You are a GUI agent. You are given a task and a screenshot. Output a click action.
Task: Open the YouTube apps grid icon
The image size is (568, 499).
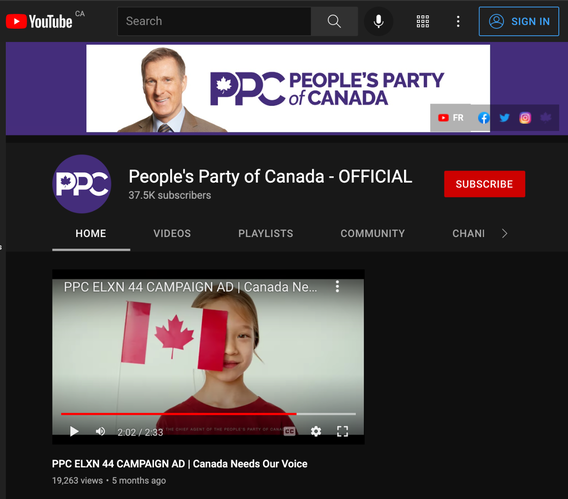click(423, 21)
